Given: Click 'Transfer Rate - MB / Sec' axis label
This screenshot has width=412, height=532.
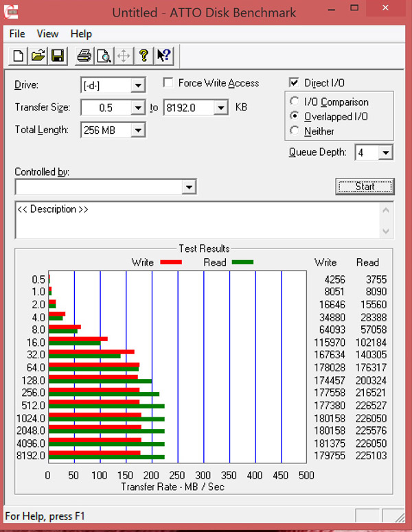Looking at the screenshot, I should 173,487.
